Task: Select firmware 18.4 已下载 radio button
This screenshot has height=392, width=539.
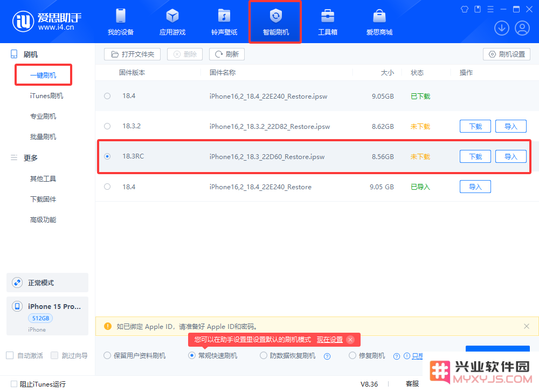Action: (107, 96)
